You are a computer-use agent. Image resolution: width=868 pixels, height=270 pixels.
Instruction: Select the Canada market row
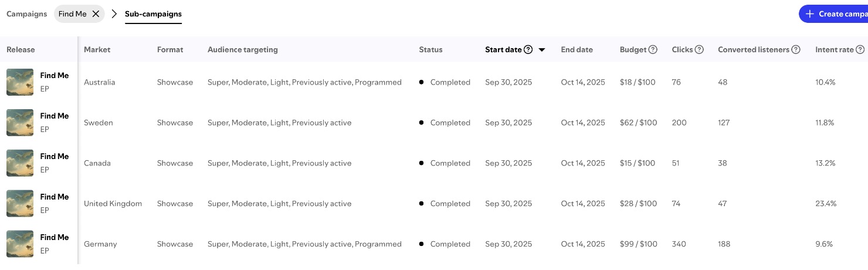pyautogui.click(x=97, y=163)
